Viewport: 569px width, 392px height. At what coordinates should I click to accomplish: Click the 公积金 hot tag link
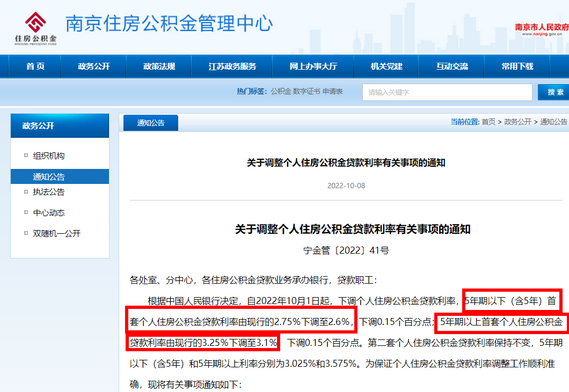click(280, 91)
